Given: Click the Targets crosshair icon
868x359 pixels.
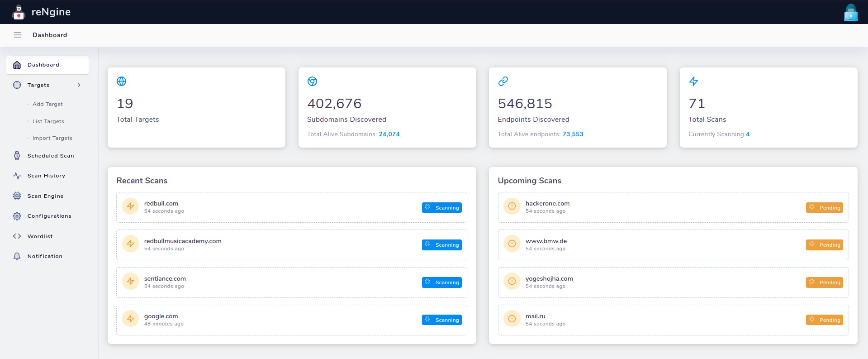Looking at the screenshot, I should (x=17, y=85).
